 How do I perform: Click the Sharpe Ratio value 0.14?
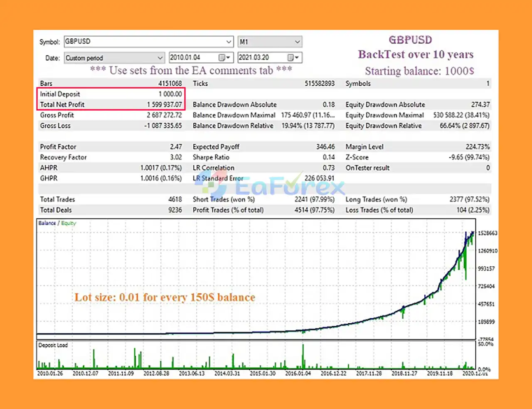pos(329,157)
